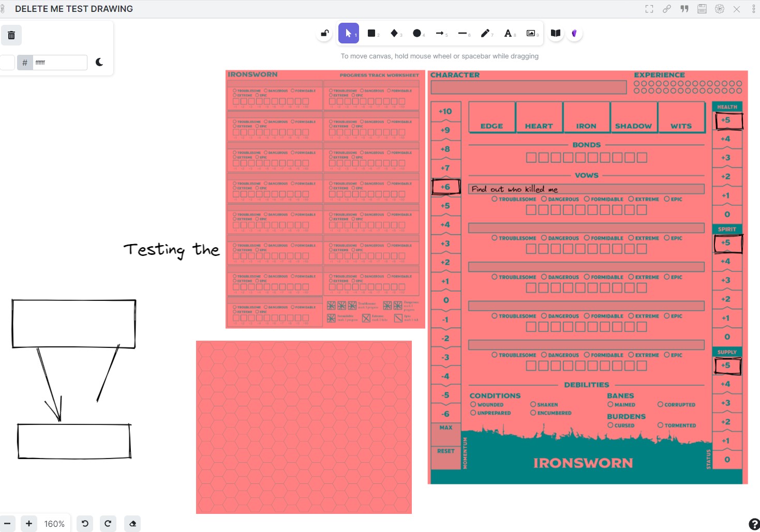Click the canvas background hex color field
This screenshot has height=532, width=760.
click(x=60, y=63)
